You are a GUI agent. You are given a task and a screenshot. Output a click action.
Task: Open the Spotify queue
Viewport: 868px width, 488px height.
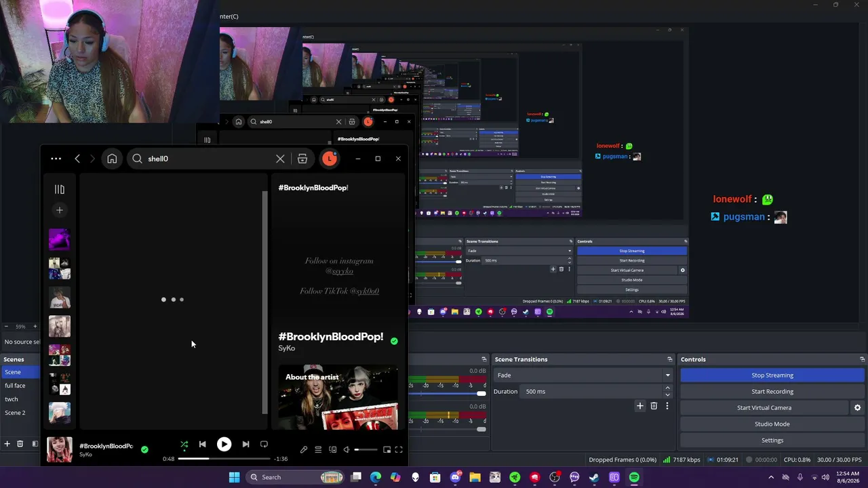tap(318, 449)
